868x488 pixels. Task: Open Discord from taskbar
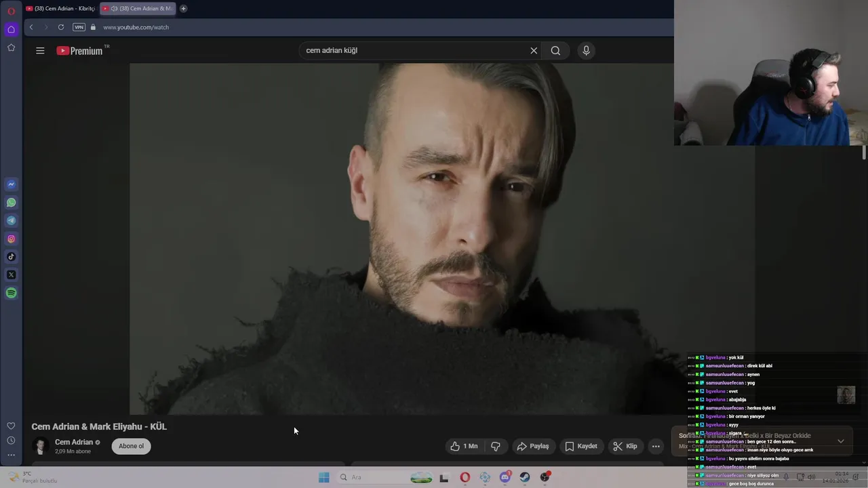[x=505, y=477]
